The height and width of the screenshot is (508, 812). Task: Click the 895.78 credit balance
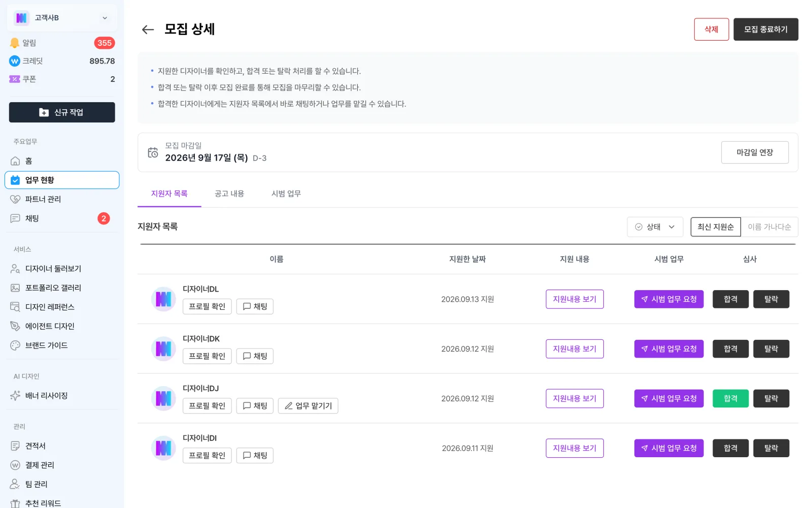[x=102, y=61]
